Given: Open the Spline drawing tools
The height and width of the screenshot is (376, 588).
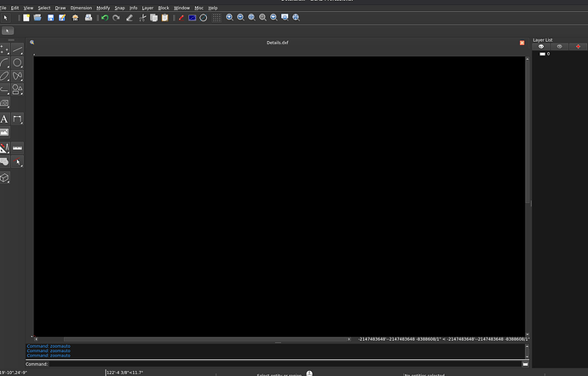Looking at the screenshot, I should 17,76.
